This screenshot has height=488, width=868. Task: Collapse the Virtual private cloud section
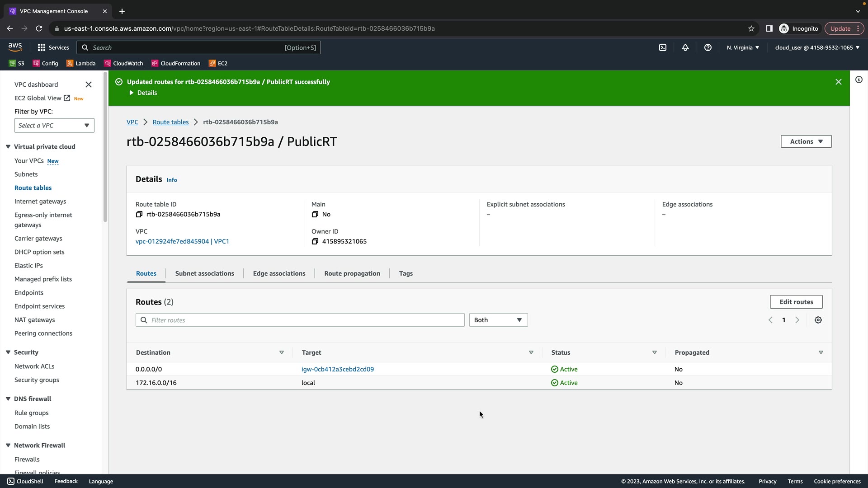(8, 147)
